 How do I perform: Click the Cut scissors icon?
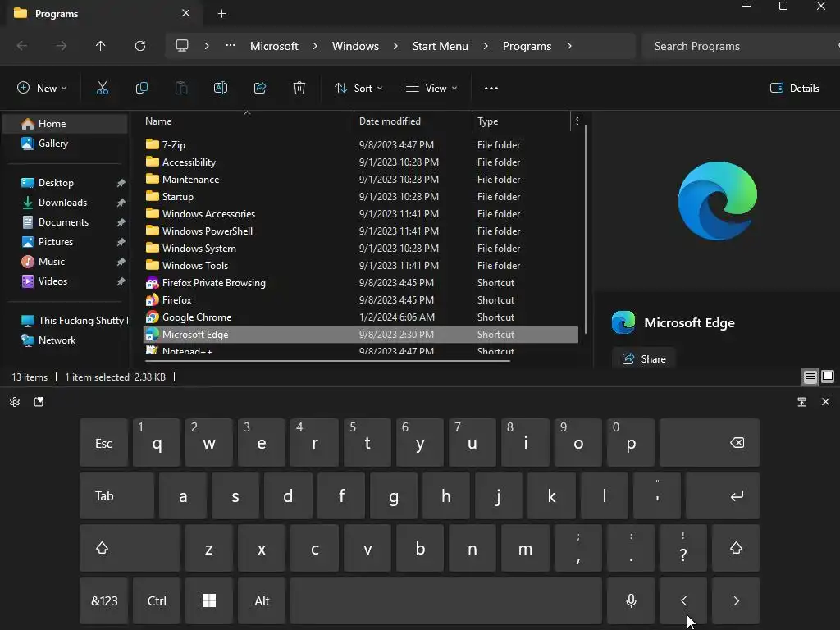tap(102, 89)
